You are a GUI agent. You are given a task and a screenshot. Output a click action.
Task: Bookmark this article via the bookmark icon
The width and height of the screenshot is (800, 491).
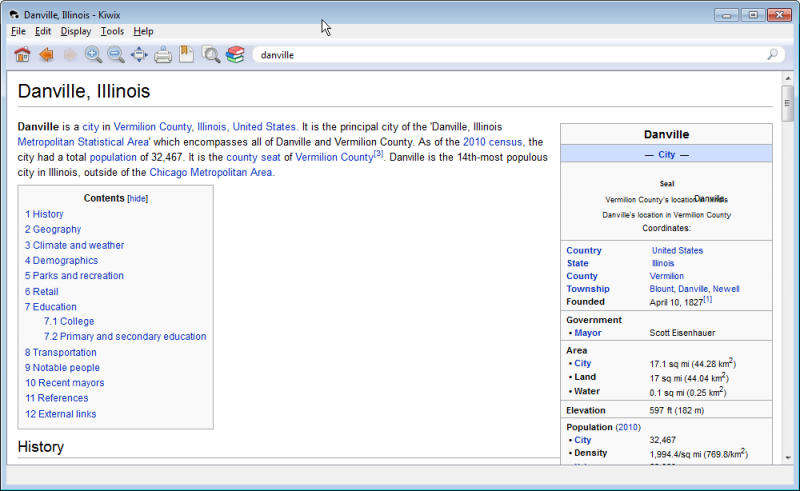186,55
